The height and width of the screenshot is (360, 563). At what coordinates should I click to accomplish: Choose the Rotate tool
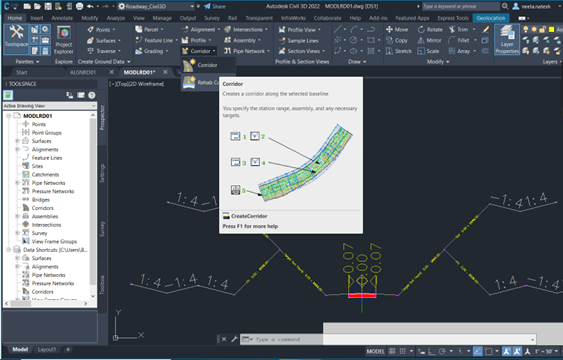(x=430, y=29)
